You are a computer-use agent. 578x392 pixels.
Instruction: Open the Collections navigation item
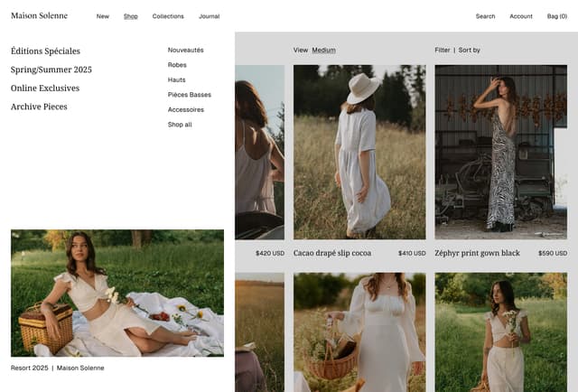point(168,16)
